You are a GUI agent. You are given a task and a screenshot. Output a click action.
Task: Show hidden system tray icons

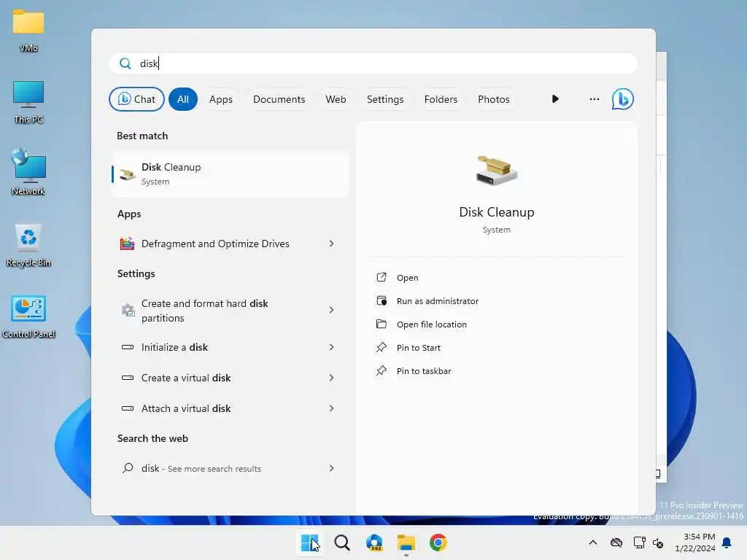593,542
